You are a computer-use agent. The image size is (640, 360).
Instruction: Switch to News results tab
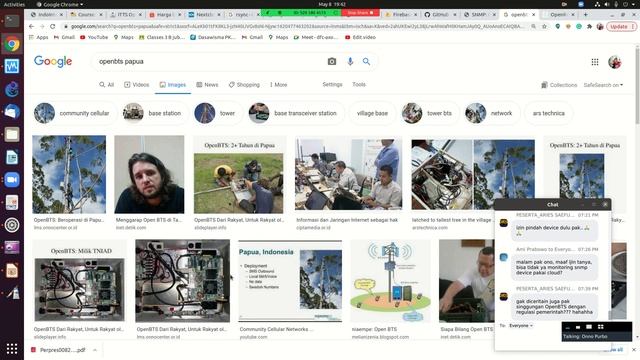pos(207,84)
